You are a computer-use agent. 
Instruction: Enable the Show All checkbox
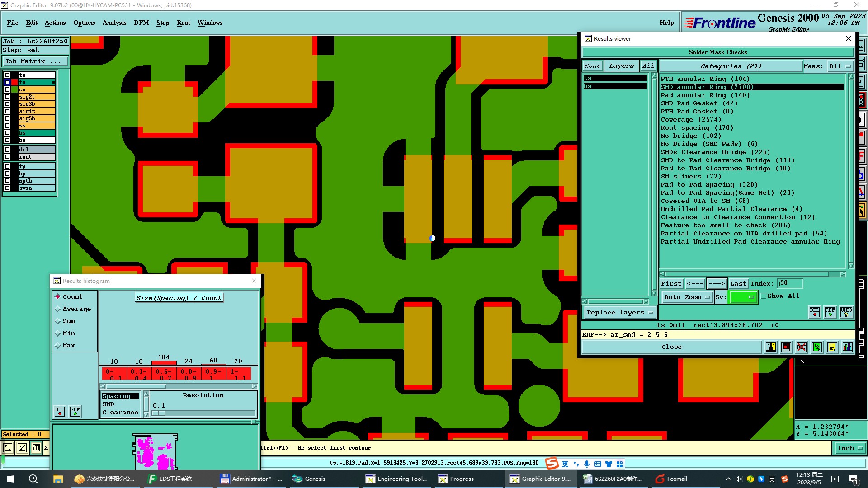(764, 296)
